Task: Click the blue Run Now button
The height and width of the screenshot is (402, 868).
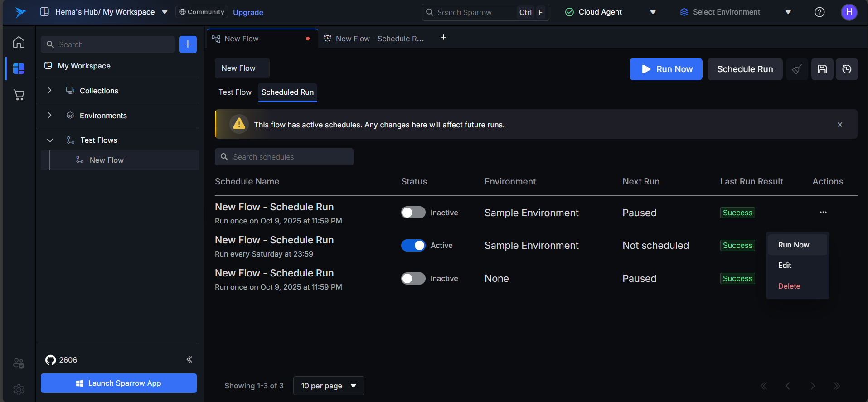Action: click(665, 69)
